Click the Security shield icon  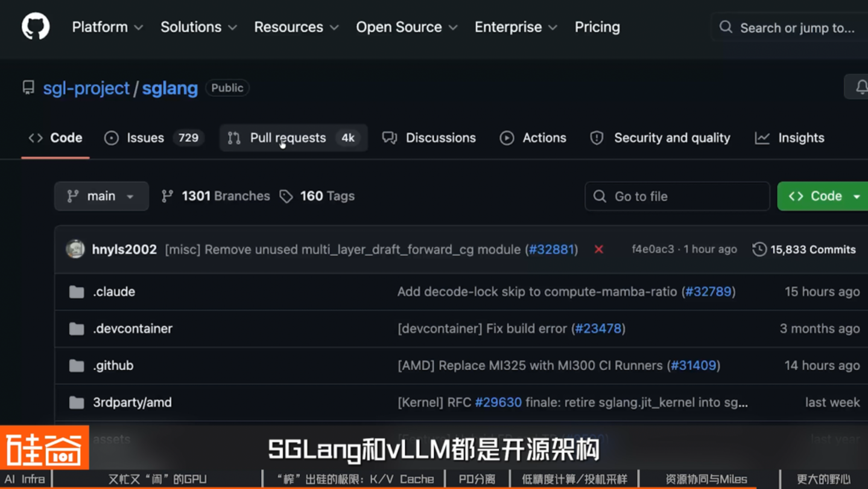(x=597, y=138)
